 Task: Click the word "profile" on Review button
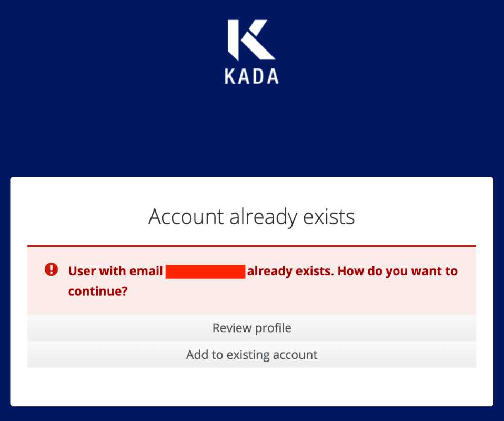[273, 328]
